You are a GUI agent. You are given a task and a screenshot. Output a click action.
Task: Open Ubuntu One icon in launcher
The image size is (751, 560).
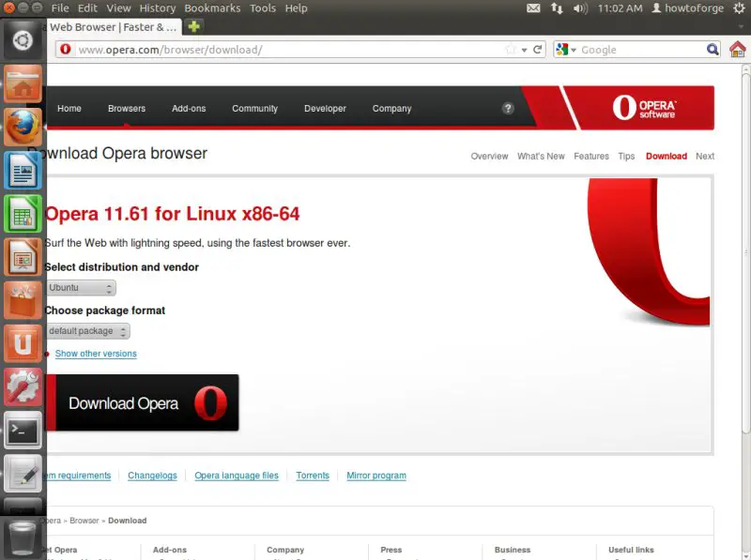[23, 343]
